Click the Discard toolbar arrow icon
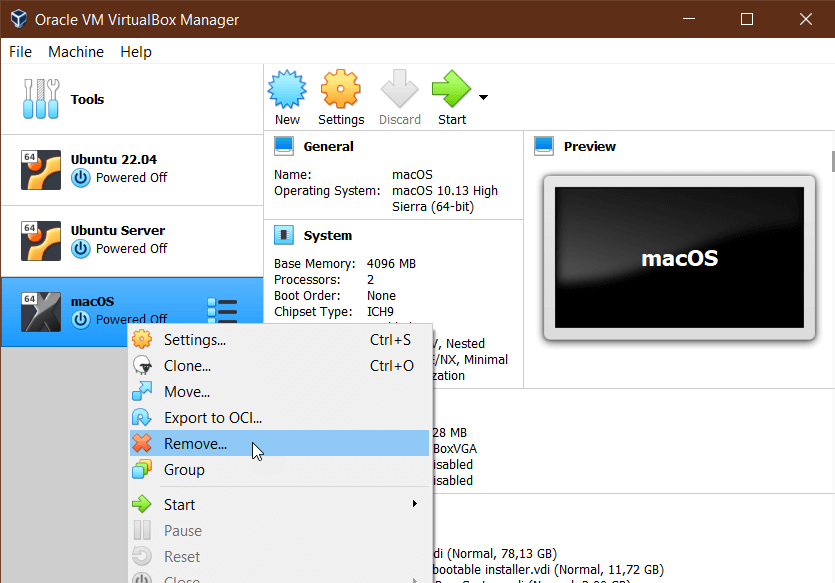 [x=399, y=89]
